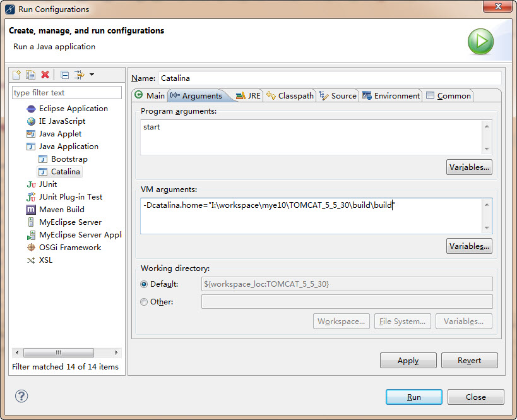Click the filter launch configurations icon
This screenshot has width=517, height=420.
coord(79,75)
